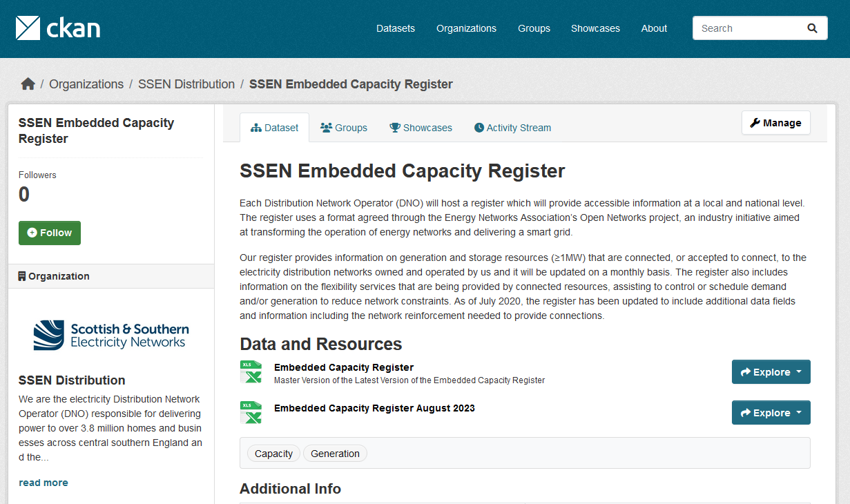Open Datasets in top navigation

click(x=396, y=28)
